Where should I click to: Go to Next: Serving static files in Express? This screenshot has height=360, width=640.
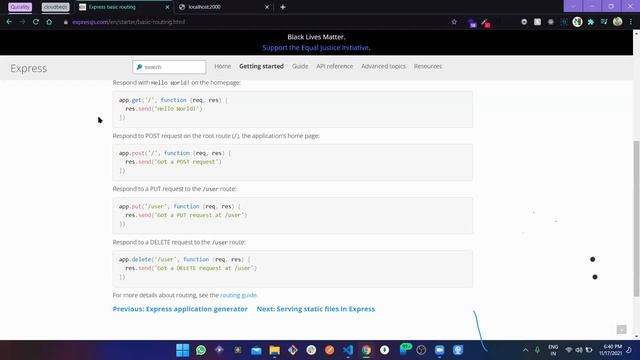316,309
